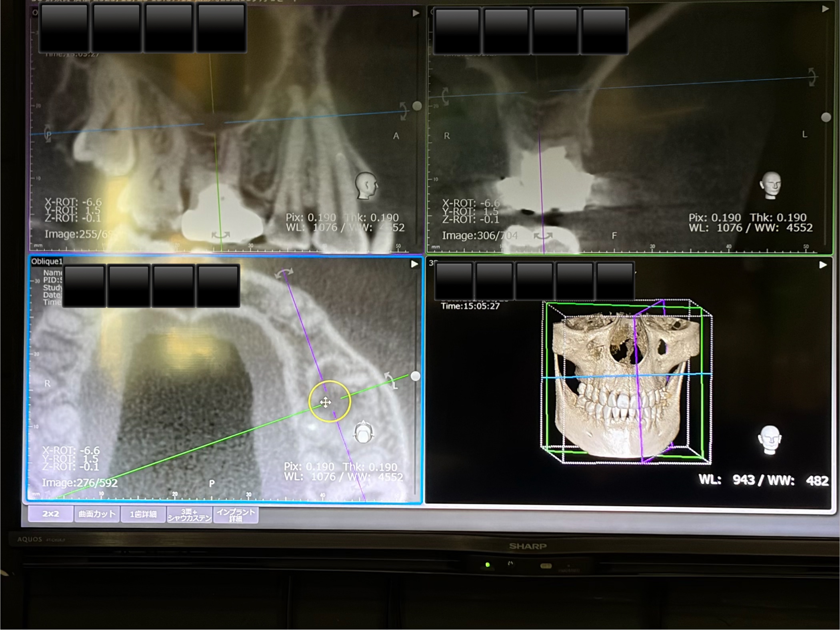Image resolution: width=840 pixels, height=630 pixels.
Task: Switch to 3面+シャウカステン layout
Action: point(189,515)
